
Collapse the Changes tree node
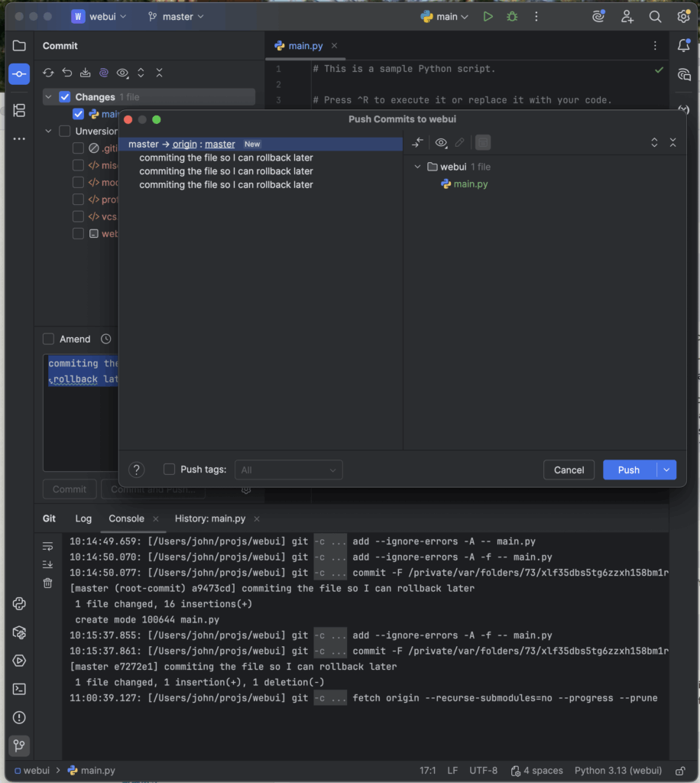(x=48, y=97)
